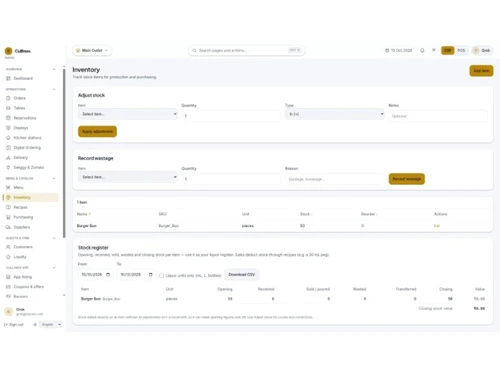
Task: Collapse the Menu & Catalog sidebar section
Action: tap(54, 178)
